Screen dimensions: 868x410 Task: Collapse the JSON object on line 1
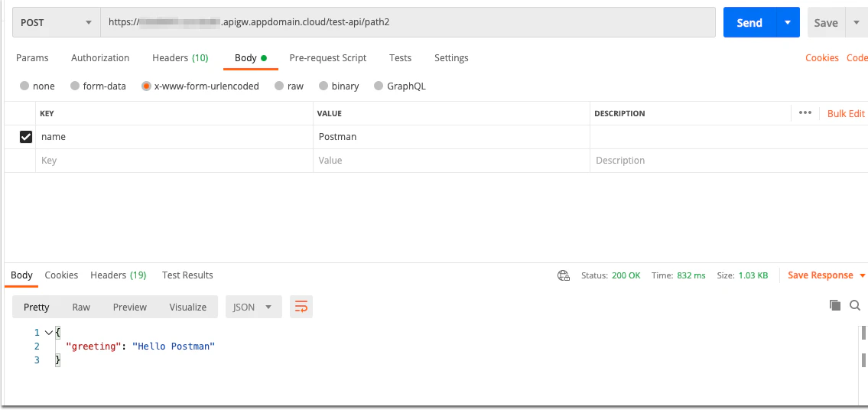(48, 333)
